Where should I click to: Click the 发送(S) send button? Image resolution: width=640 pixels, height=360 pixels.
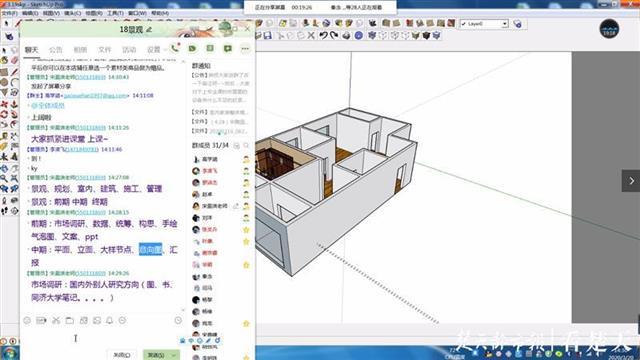[156, 355]
